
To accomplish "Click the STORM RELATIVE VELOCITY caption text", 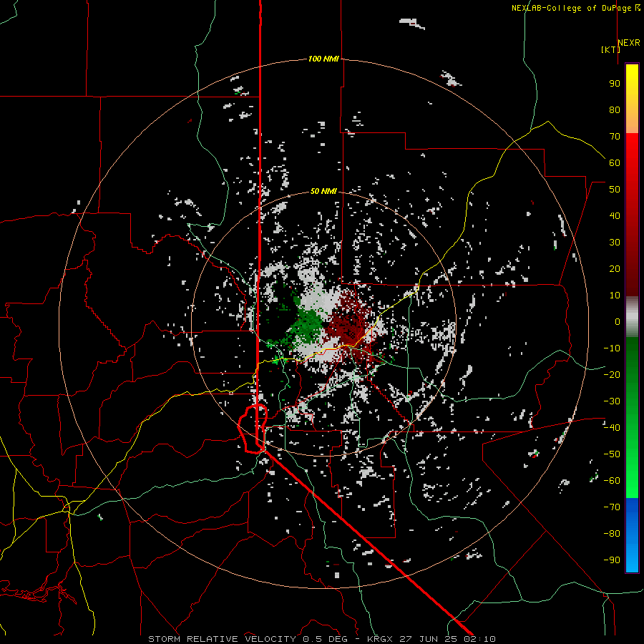I will pyautogui.click(x=224, y=639).
